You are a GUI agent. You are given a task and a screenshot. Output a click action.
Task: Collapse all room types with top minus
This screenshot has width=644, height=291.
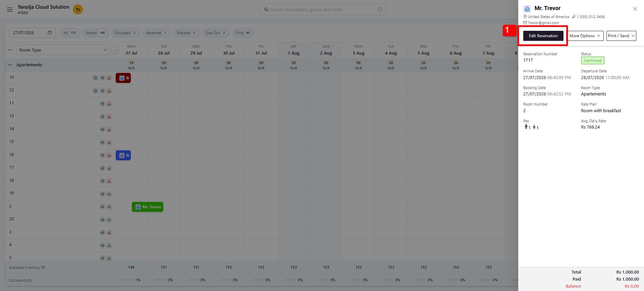point(10,50)
